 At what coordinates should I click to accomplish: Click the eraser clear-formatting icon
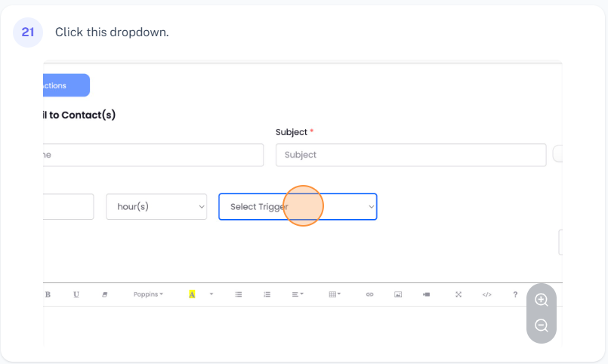click(x=105, y=295)
